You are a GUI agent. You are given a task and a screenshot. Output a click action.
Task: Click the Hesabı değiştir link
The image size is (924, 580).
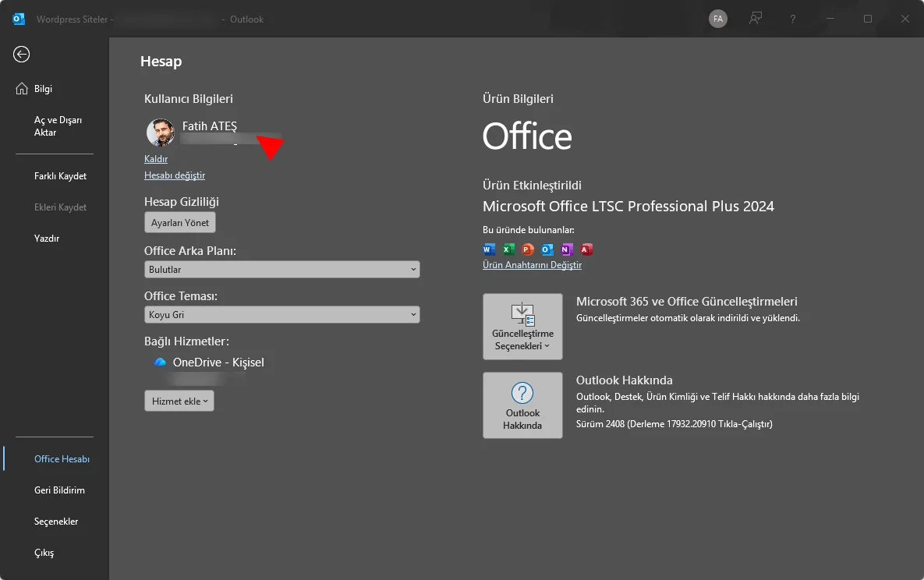pos(175,175)
